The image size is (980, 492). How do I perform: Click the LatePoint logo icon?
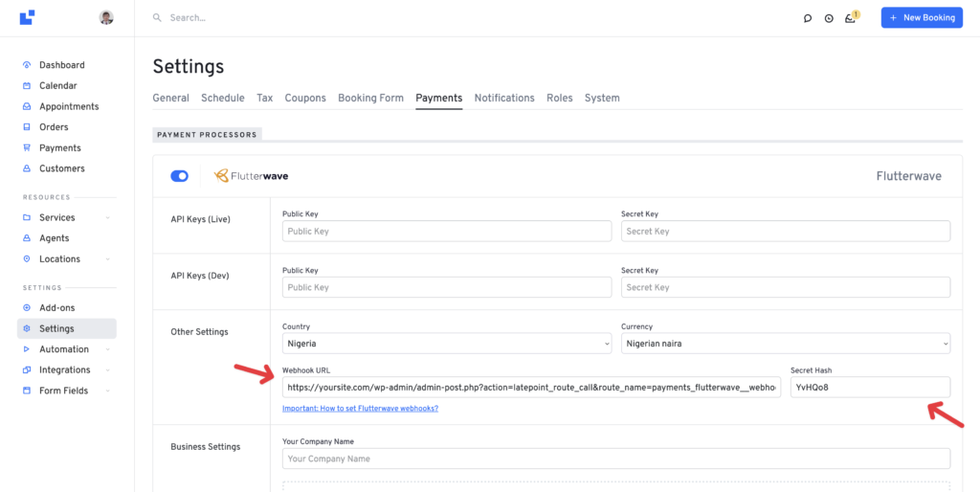click(x=27, y=17)
